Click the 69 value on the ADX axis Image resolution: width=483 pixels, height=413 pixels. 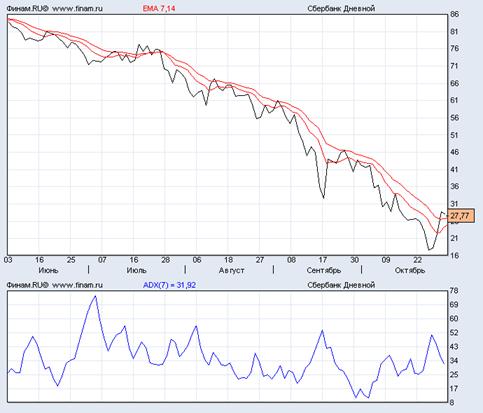point(453,305)
